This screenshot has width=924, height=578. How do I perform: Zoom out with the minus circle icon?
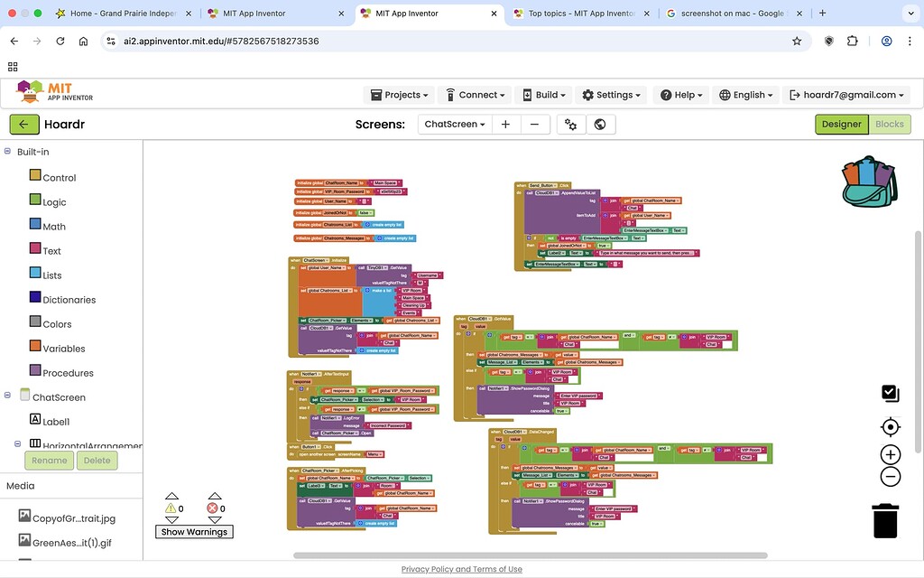point(891,477)
